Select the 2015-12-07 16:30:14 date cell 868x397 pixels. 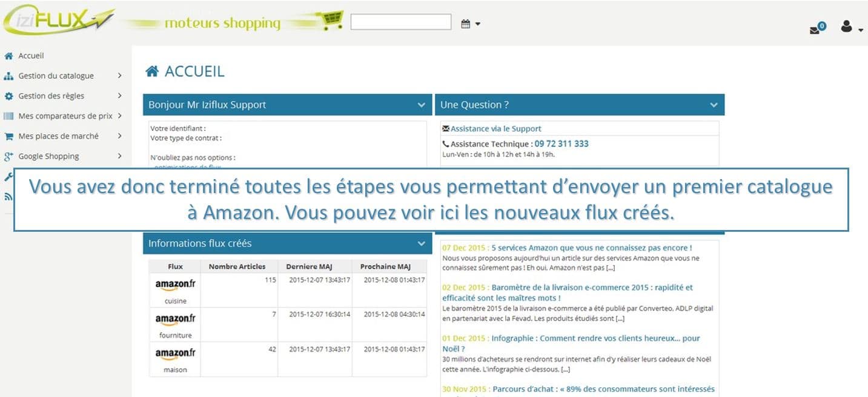[x=315, y=324]
